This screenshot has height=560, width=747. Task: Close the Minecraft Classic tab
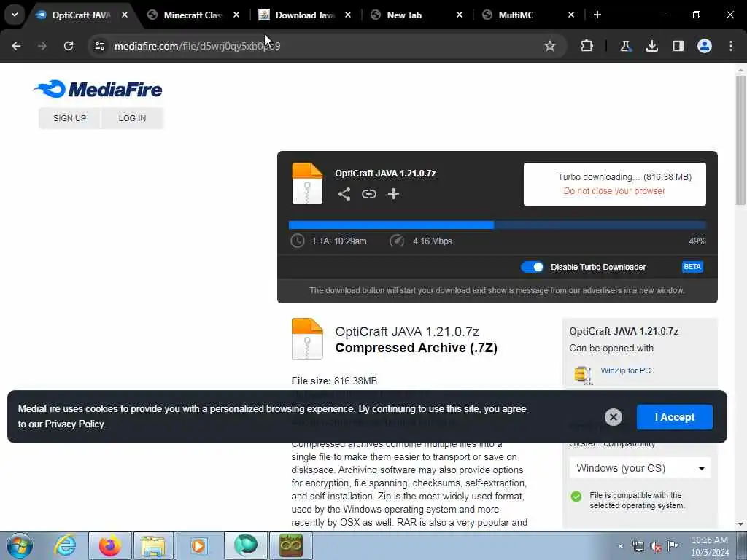click(236, 15)
